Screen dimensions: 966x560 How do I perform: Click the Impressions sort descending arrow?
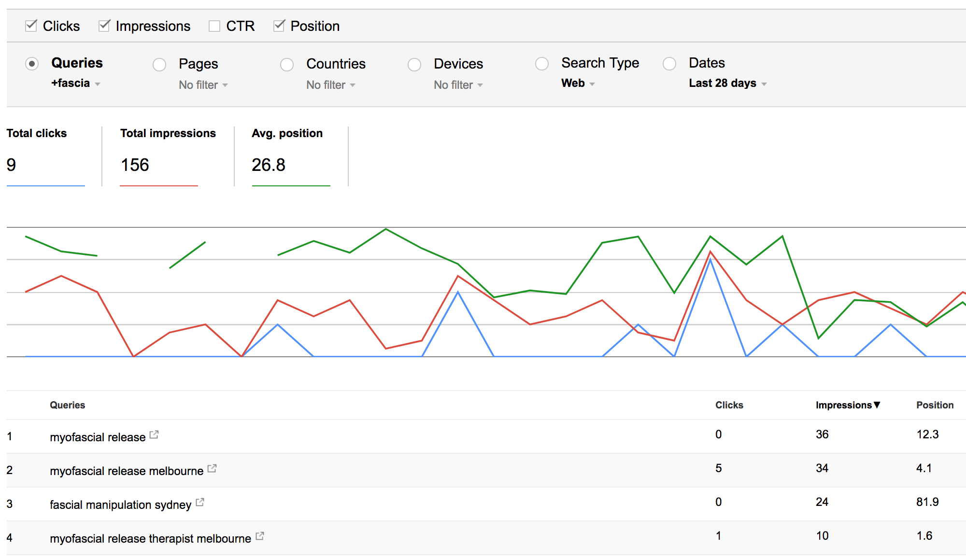877,405
